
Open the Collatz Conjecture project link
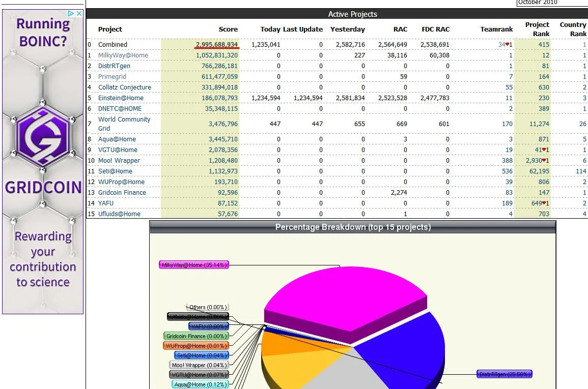point(125,87)
